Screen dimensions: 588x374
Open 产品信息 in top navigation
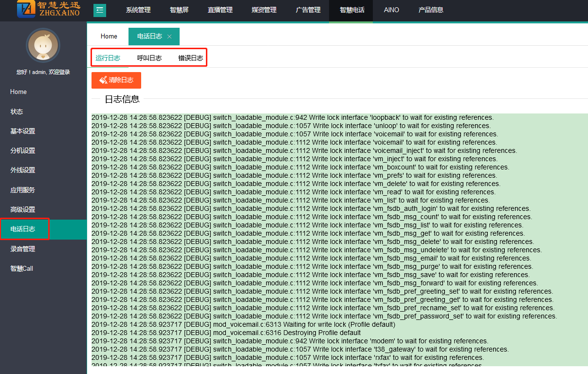click(431, 10)
